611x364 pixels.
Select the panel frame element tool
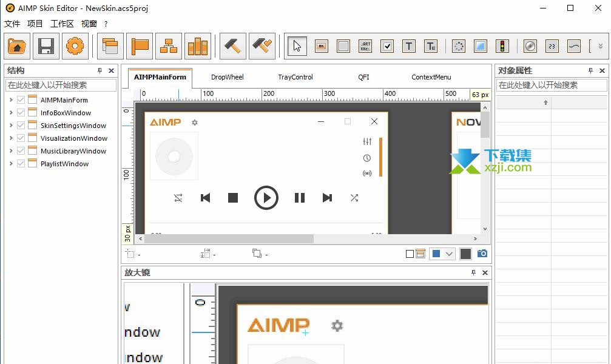(343, 46)
